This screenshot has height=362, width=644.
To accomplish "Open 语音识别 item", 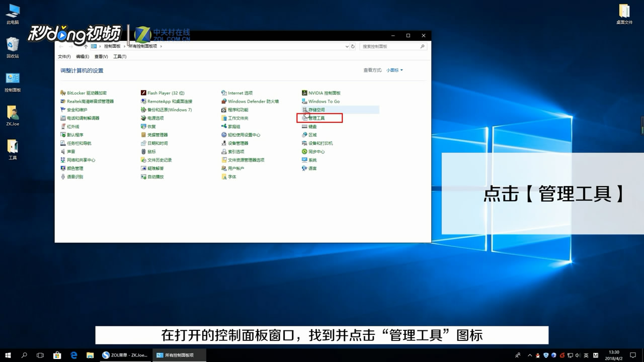I will pyautogui.click(x=72, y=177).
